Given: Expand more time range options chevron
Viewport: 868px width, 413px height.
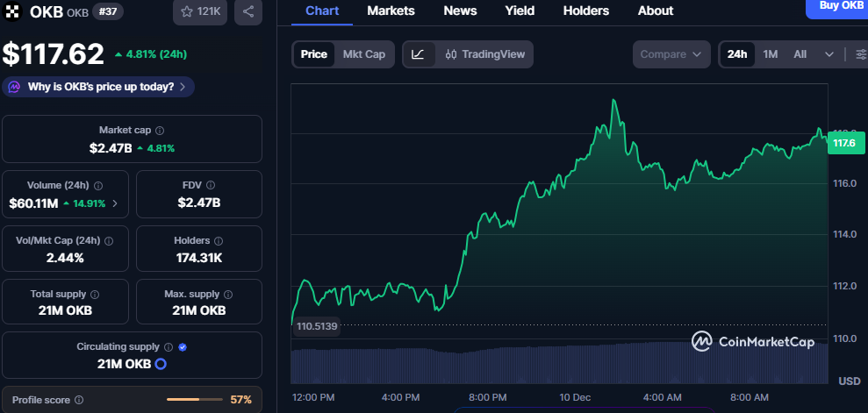Looking at the screenshot, I should click(829, 54).
